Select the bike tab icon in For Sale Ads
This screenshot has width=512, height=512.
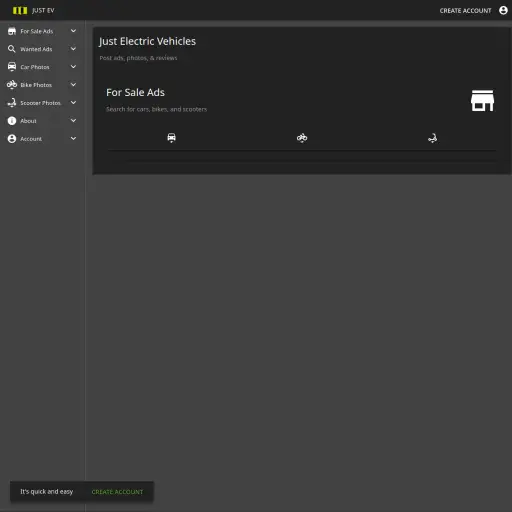click(x=302, y=138)
